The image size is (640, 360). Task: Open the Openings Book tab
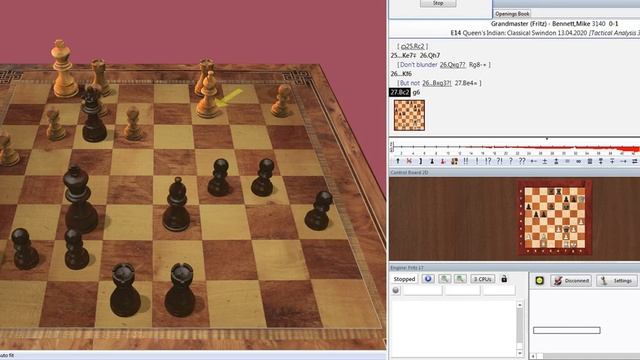512,13
